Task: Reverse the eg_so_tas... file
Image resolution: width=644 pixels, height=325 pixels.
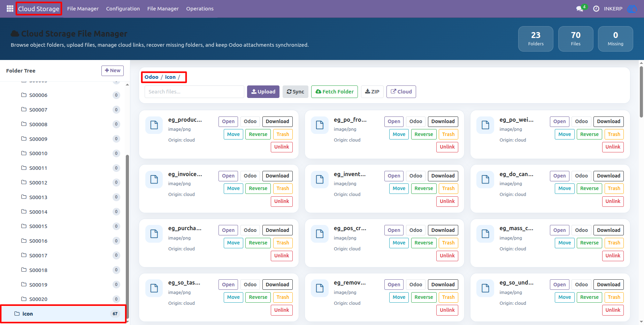Action: [258, 297]
